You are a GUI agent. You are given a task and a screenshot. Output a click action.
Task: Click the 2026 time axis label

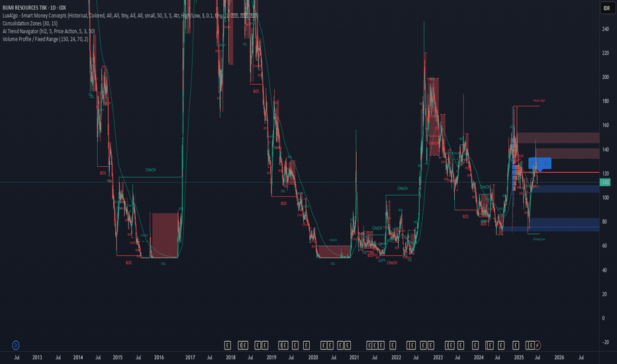coord(559,357)
